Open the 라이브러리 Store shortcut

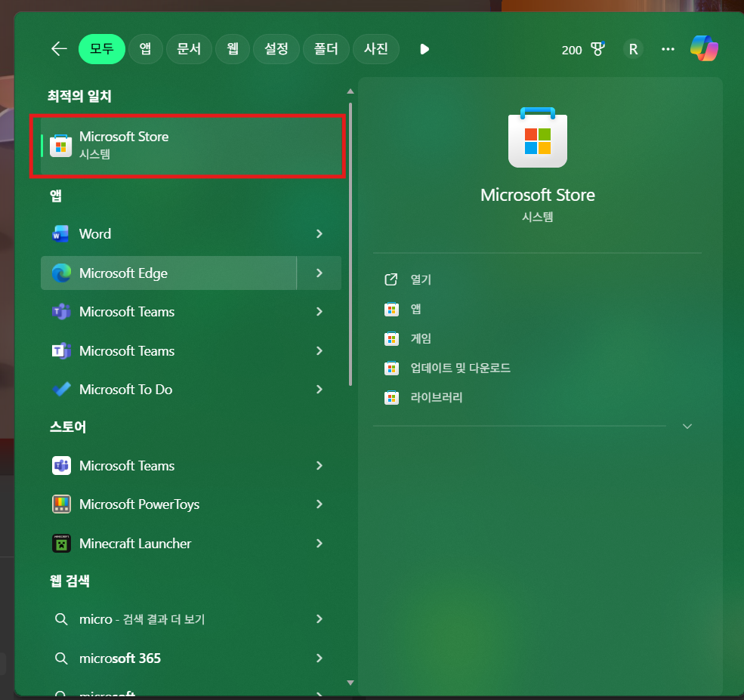(x=436, y=397)
